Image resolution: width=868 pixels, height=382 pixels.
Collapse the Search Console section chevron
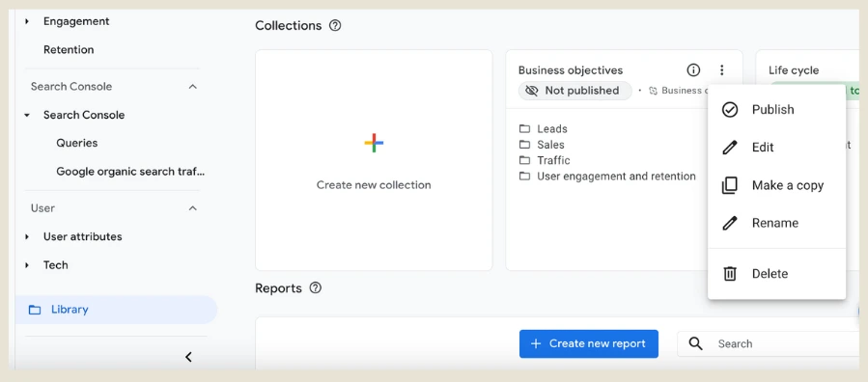[193, 87]
